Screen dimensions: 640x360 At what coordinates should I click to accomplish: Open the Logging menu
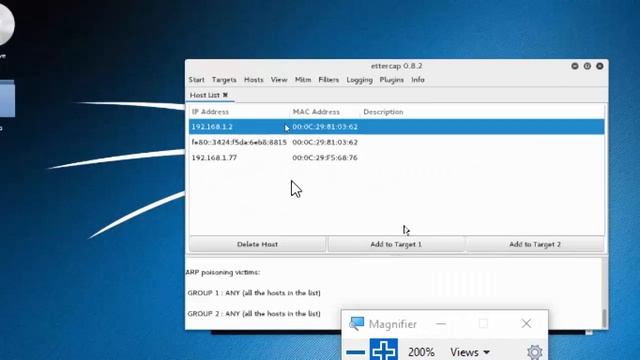point(360,80)
